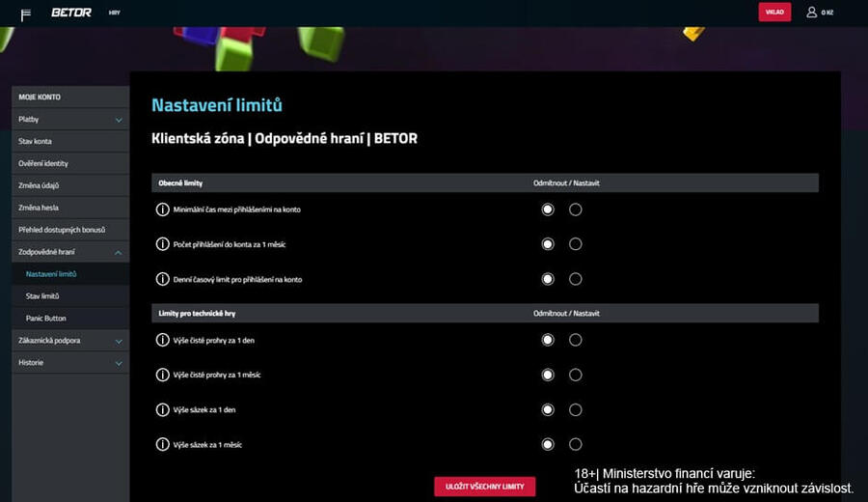Select Odmítnout for Minimální čas mezi přihlášeními
The image size is (868, 502).
coord(548,209)
